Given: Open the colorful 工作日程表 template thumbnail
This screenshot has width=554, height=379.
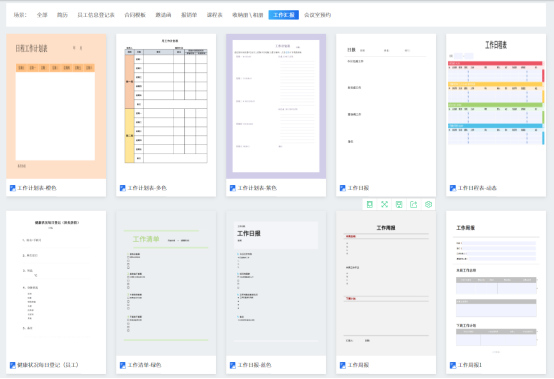Looking at the screenshot, I should (496, 106).
